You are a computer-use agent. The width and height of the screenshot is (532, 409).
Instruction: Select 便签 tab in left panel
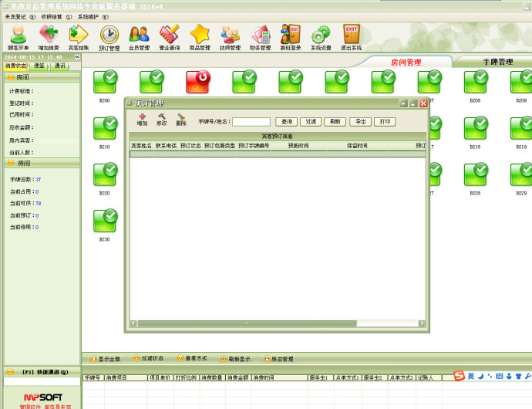pyautogui.click(x=39, y=66)
